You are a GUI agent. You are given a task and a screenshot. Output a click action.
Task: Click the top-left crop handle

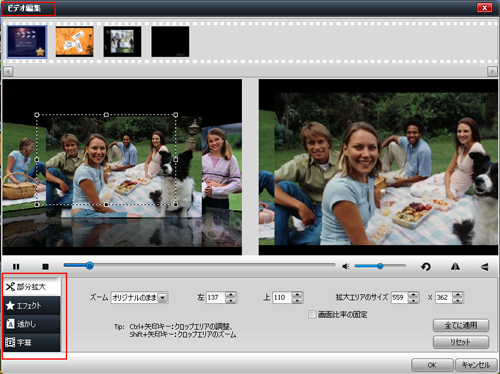[x=37, y=115]
